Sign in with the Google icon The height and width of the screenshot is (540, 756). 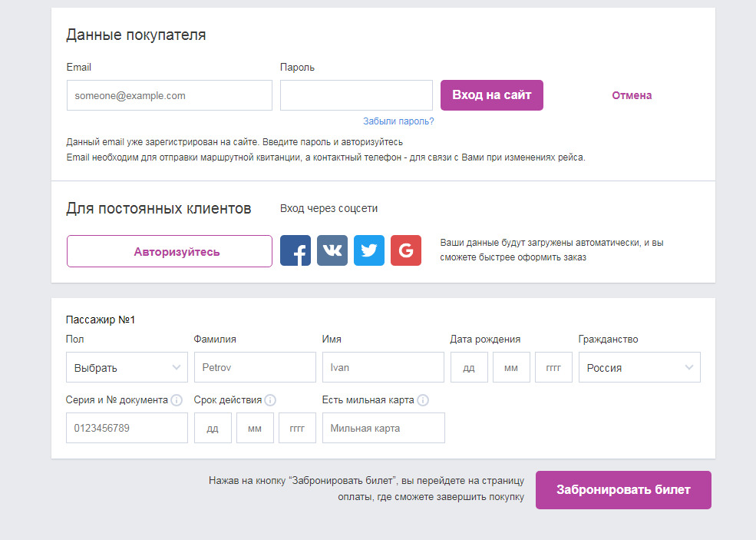pyautogui.click(x=406, y=250)
